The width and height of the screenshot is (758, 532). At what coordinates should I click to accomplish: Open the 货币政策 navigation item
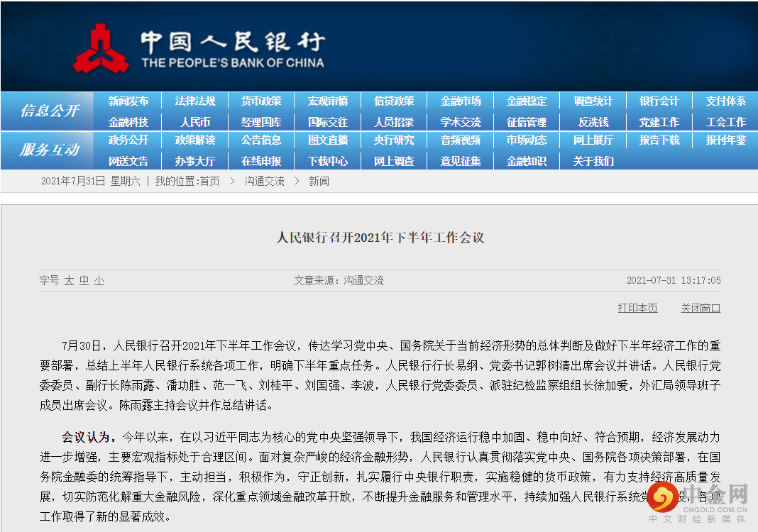(x=261, y=101)
